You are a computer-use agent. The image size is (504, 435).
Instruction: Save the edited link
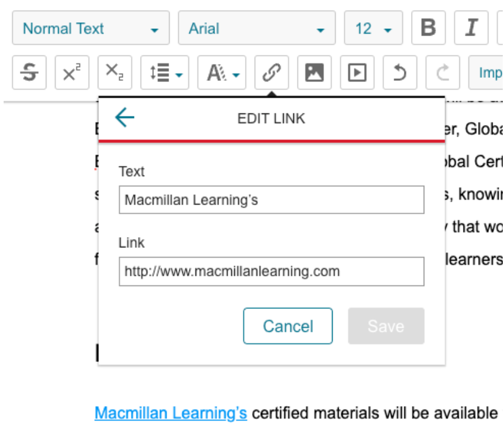[386, 326]
